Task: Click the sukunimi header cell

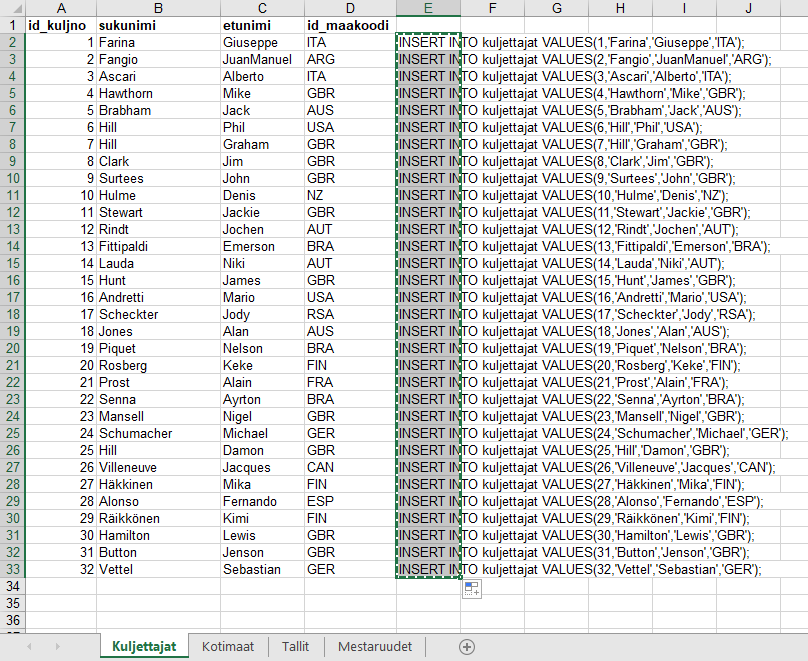Action: click(x=157, y=25)
